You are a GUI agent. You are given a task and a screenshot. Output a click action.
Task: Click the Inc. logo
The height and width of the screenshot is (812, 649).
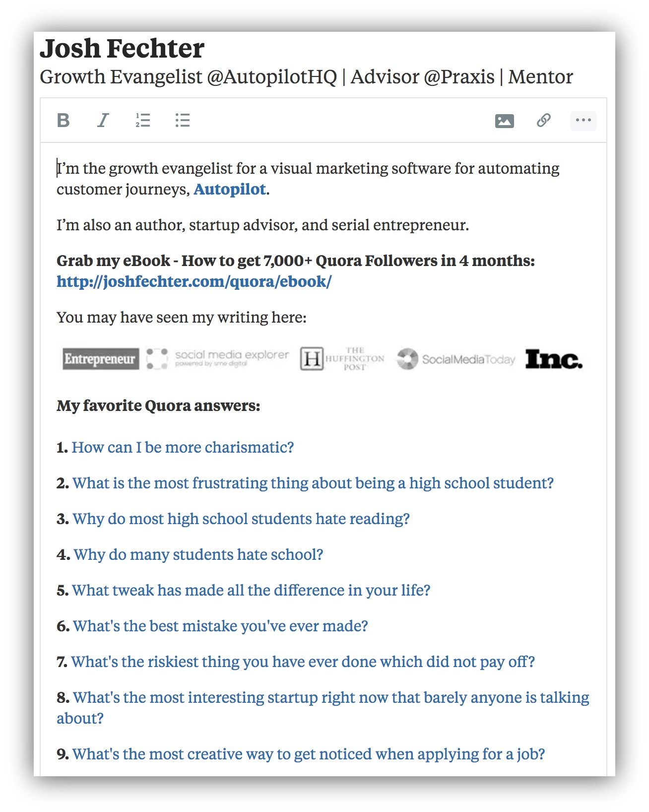point(553,359)
